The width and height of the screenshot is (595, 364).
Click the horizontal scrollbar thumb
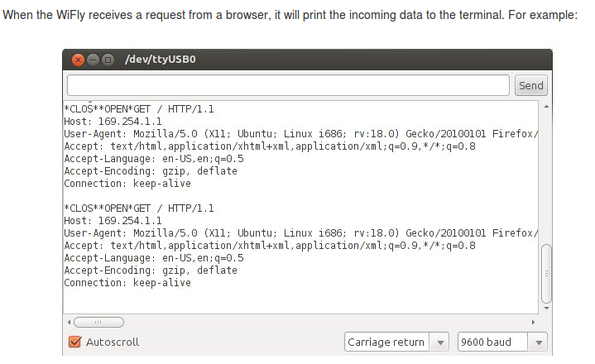pos(98,322)
